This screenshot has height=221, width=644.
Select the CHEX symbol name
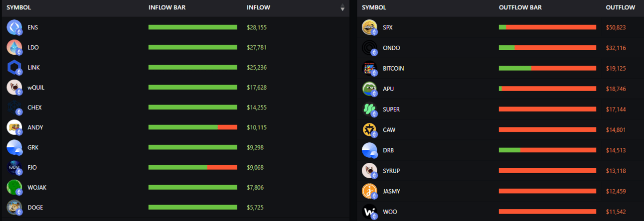pos(35,108)
